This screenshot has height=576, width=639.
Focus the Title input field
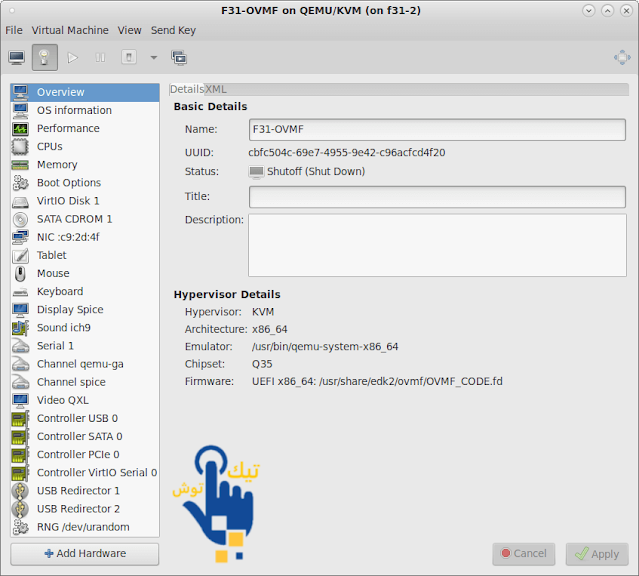[437, 197]
